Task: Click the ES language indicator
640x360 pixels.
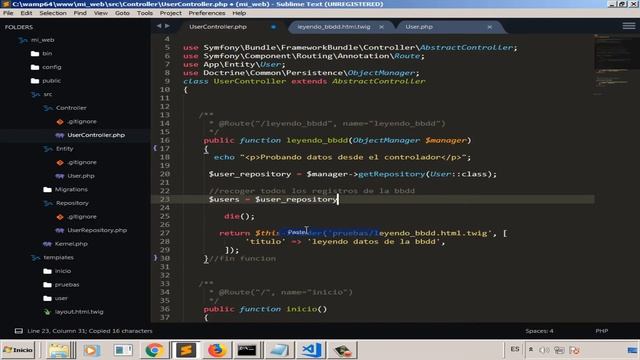Action: point(515,349)
